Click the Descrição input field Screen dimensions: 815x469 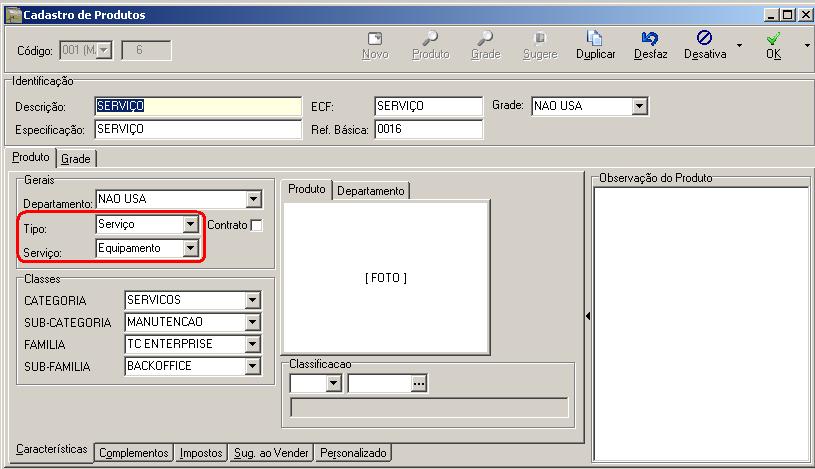[198, 106]
